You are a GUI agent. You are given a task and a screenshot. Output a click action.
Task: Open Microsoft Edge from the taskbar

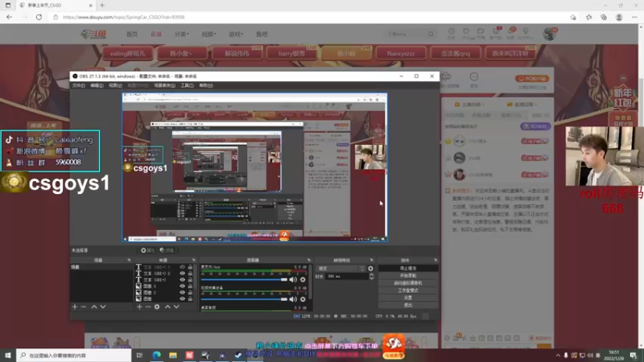[x=156, y=356]
